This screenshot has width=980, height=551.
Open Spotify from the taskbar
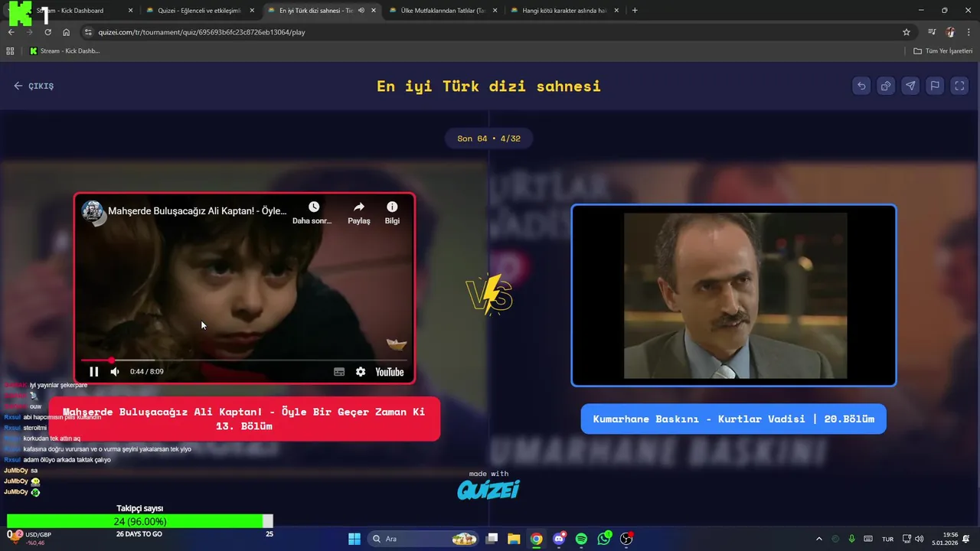click(581, 539)
